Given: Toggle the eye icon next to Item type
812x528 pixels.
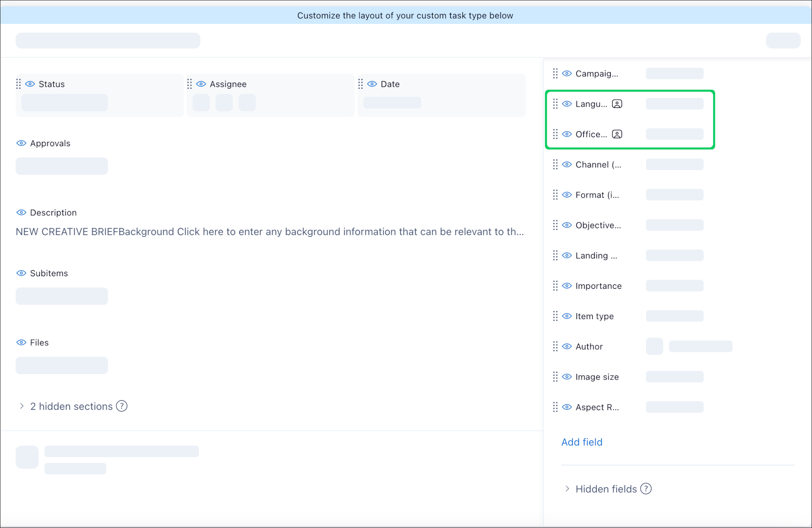Looking at the screenshot, I should pyautogui.click(x=567, y=316).
